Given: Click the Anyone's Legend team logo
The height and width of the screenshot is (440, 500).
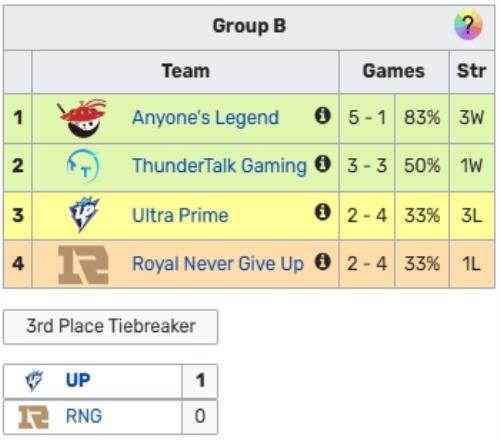Looking at the screenshot, I should [82, 118].
